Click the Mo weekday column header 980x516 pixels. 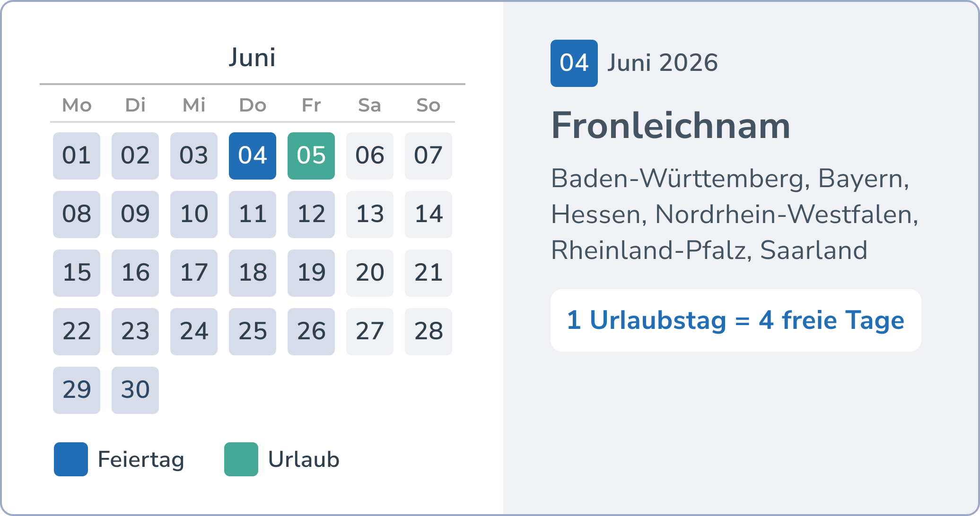[77, 105]
